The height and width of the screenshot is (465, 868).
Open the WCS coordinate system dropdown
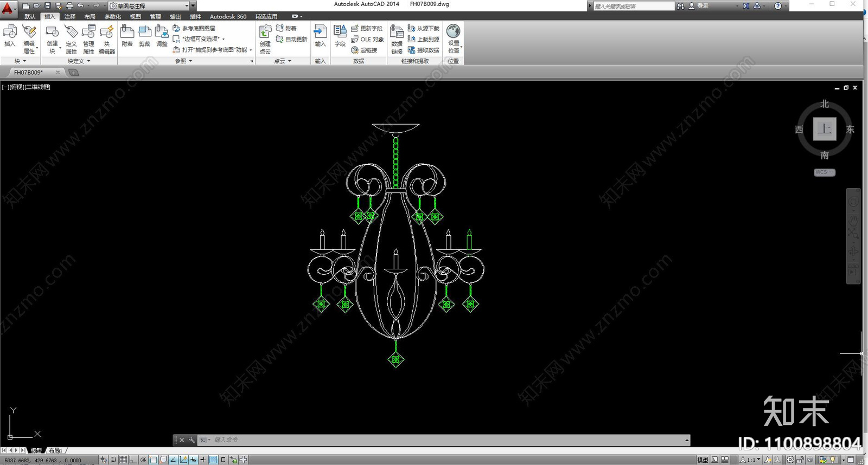[x=825, y=172]
